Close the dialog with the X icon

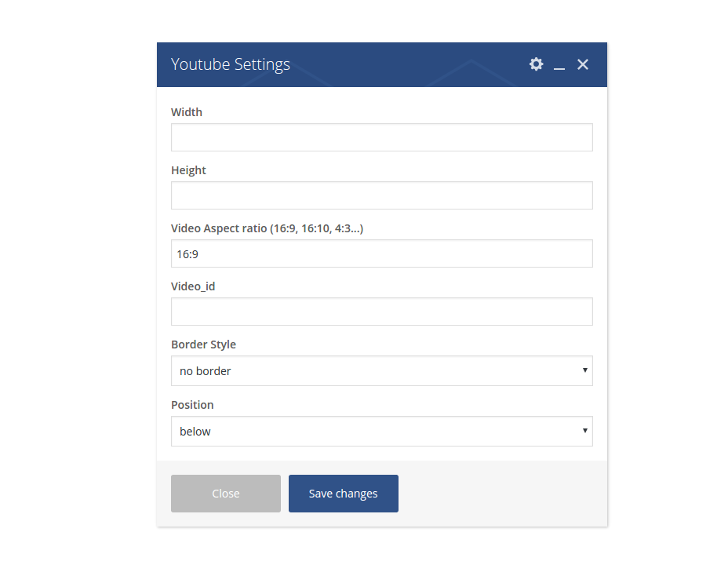pos(583,64)
